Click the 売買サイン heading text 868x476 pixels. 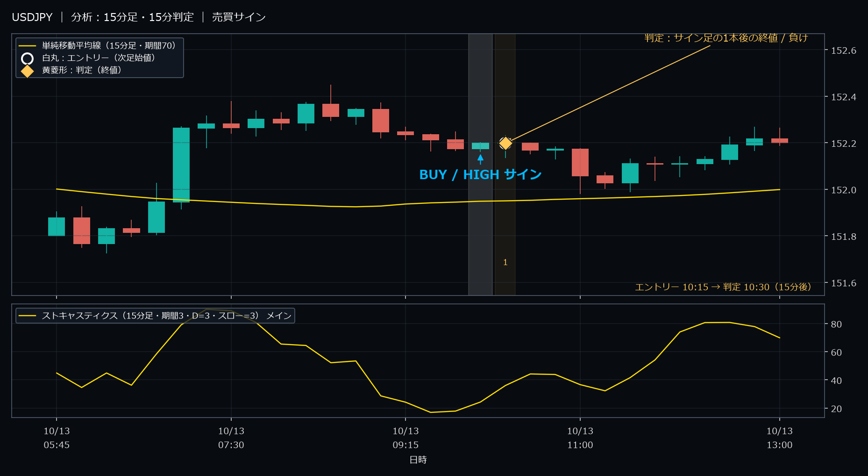(239, 17)
